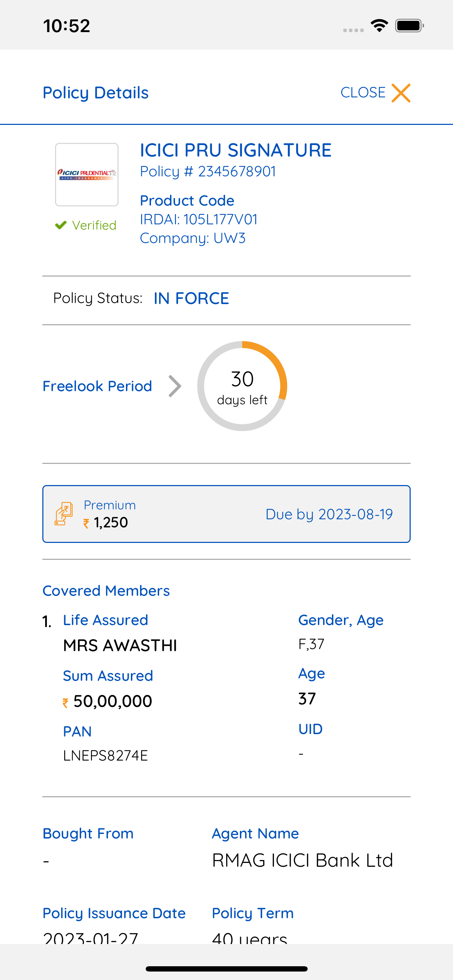Open the ICICI Prudential logo thumbnail
The image size is (453, 980).
pyautogui.click(x=87, y=175)
